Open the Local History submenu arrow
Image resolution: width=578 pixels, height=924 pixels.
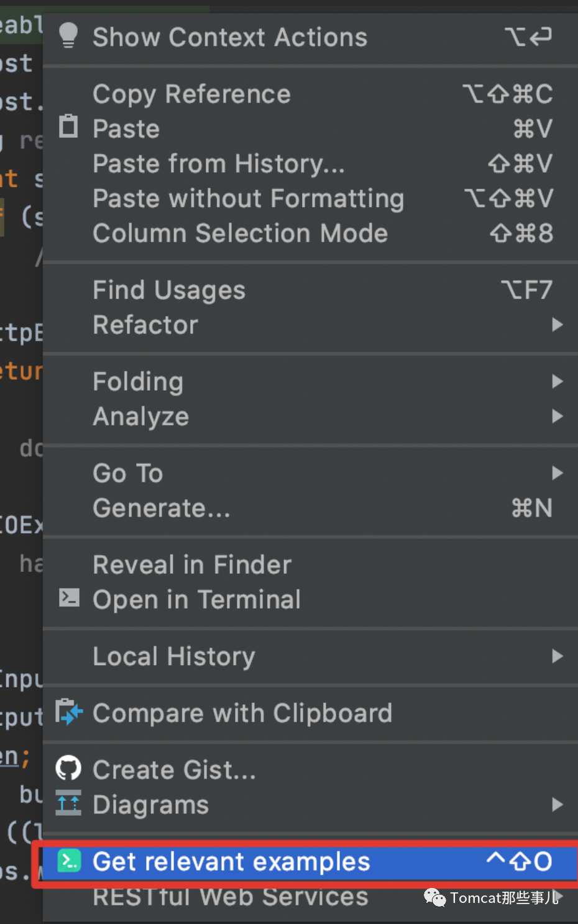[557, 656]
